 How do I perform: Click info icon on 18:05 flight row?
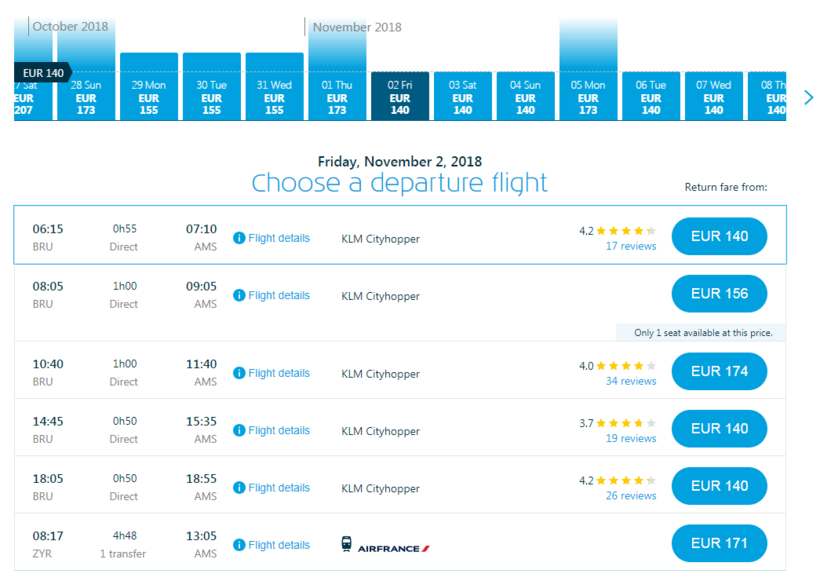point(239,488)
